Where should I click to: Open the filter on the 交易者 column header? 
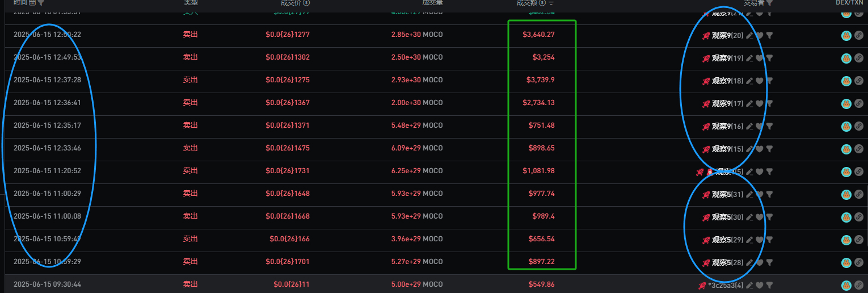point(769,3)
